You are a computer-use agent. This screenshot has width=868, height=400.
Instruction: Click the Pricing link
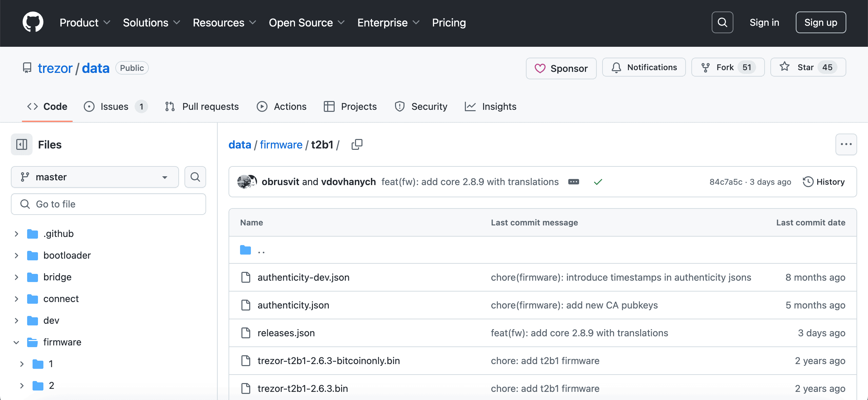click(449, 23)
